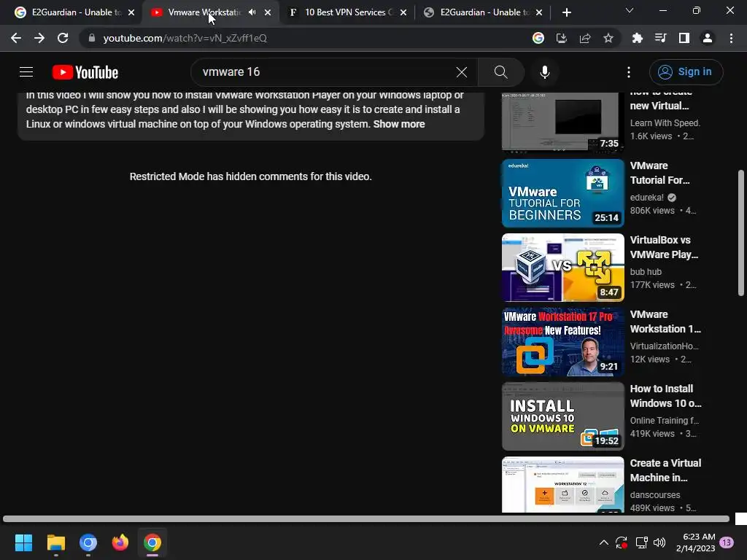Screen dimensions: 747x560
Task: Open the VMware Tutorial For... title link
Action: [659, 173]
